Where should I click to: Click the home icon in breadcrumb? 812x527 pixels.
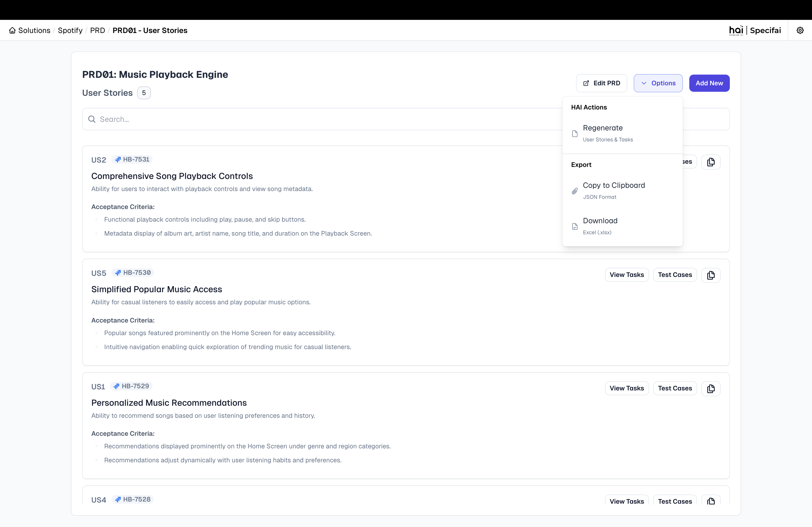12,30
